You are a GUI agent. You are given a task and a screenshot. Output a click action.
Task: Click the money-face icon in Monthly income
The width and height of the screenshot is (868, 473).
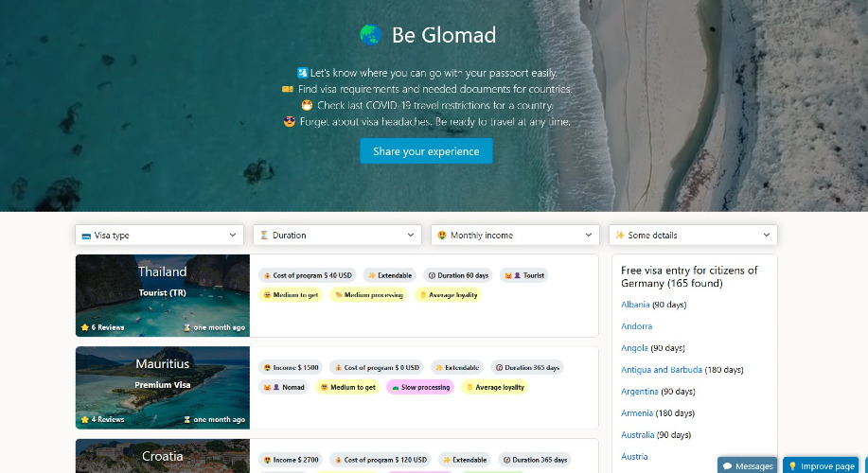442,236
